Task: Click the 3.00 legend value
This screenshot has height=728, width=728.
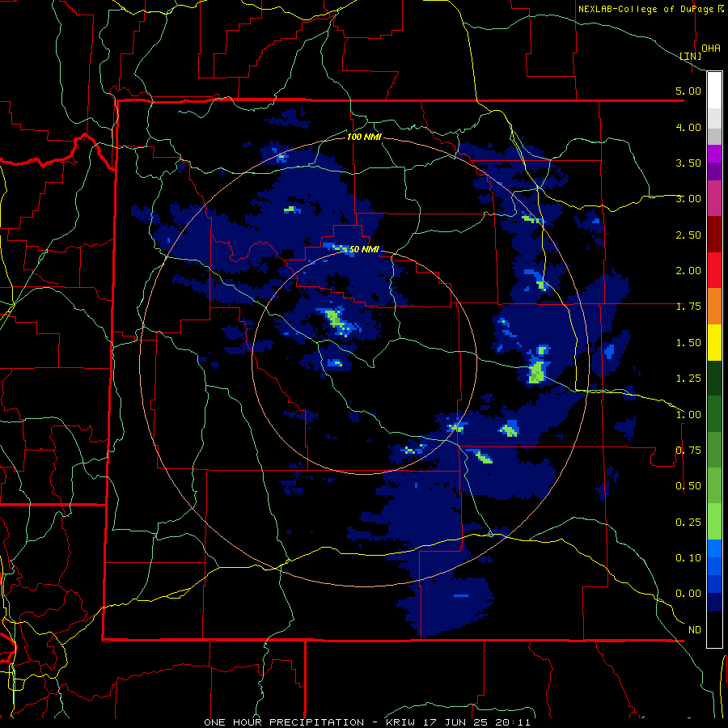Action: pyautogui.click(x=688, y=199)
